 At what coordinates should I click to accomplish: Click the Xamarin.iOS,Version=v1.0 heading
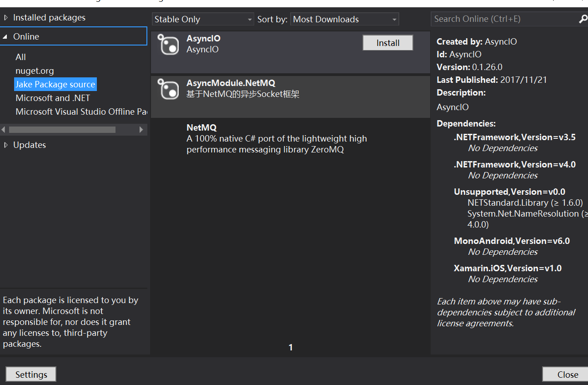[x=508, y=268]
